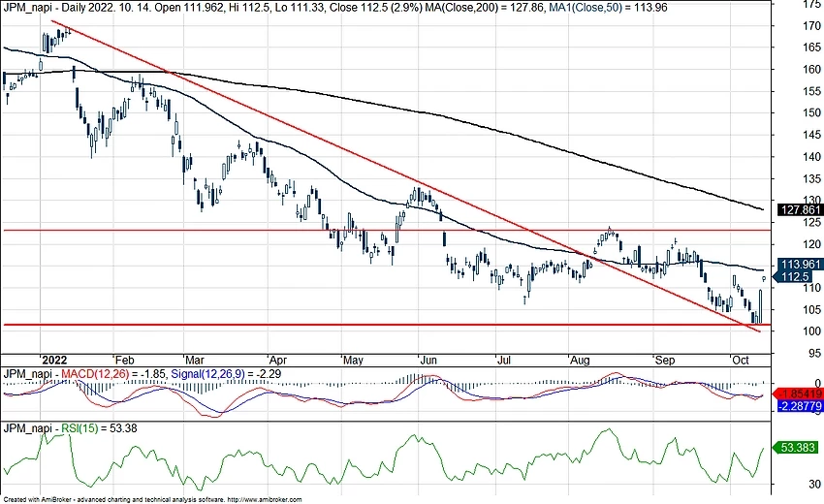Click the 113.961 MA50 price label
824x504 pixels.
pyautogui.click(x=801, y=265)
